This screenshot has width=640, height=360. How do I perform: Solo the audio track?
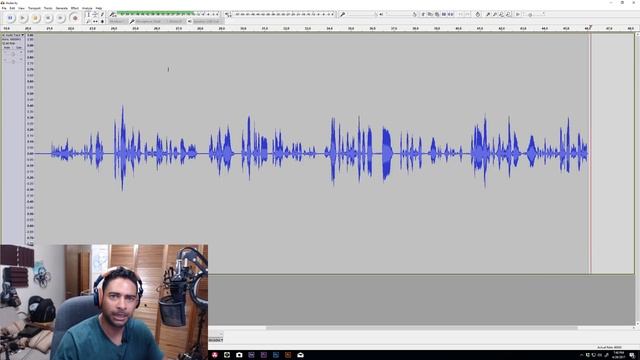[x=19, y=47]
